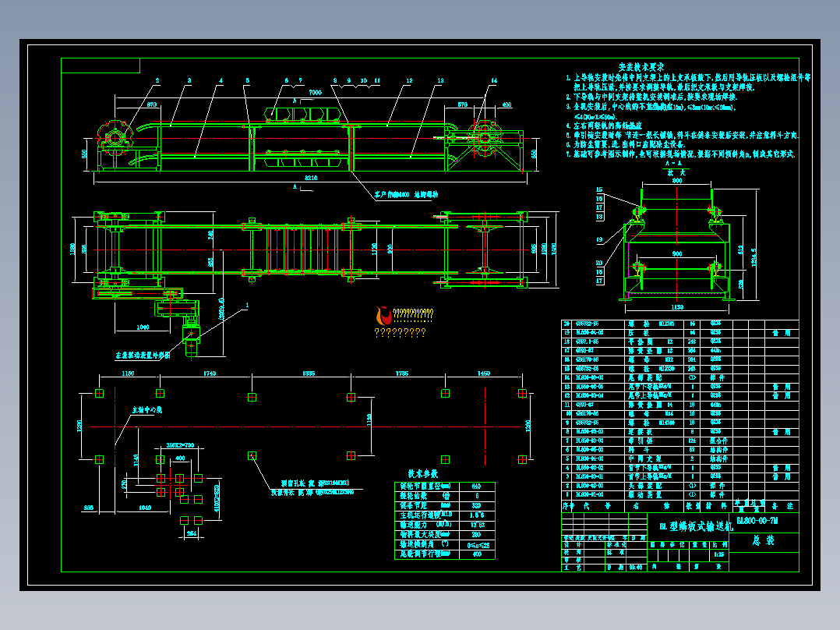
Task: Select the 1735 foundation spacing dimension
Action: tap(402, 373)
